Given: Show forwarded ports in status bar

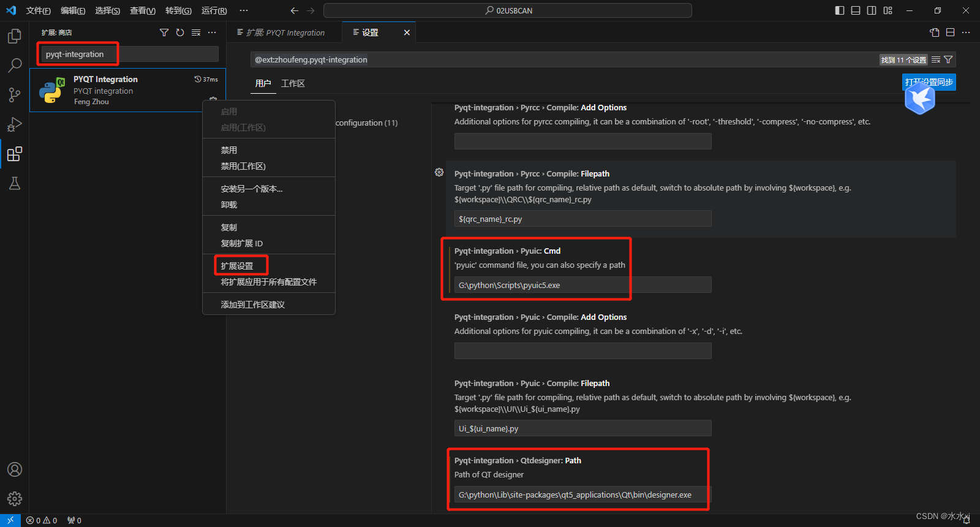Looking at the screenshot, I should (74, 520).
